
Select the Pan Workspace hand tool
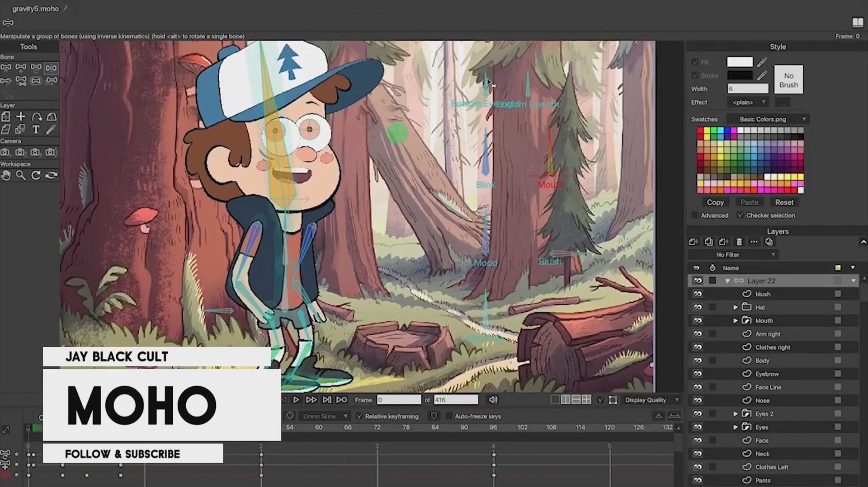[5, 175]
